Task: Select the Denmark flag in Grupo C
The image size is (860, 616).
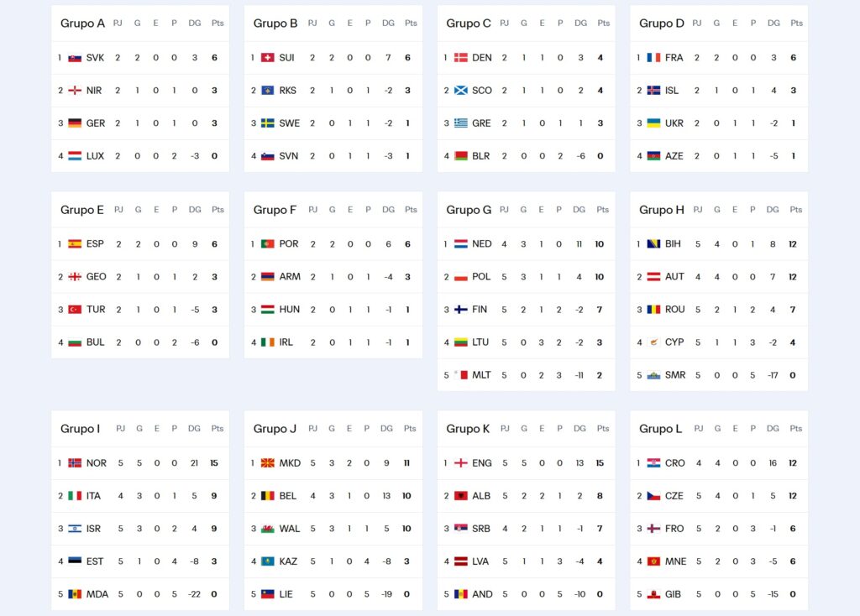Action: pos(461,58)
